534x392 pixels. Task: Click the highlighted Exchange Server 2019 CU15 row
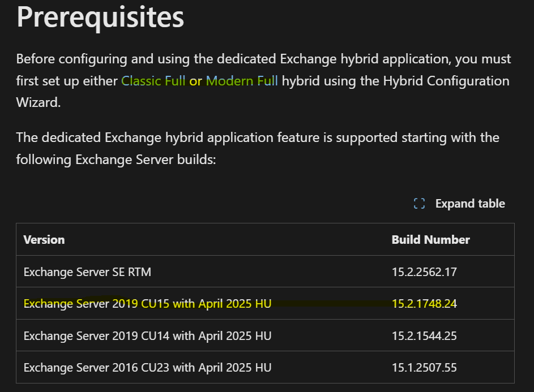point(265,303)
